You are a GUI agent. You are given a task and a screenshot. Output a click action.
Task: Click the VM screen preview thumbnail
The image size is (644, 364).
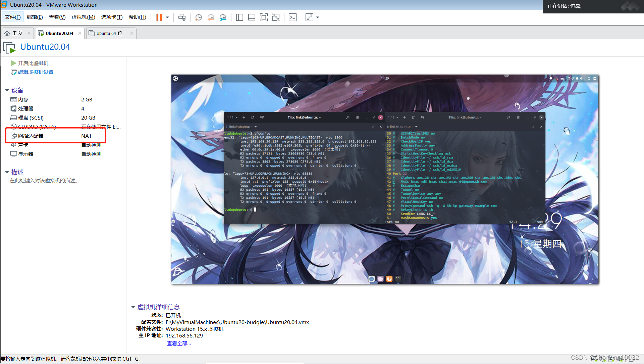tap(385, 179)
